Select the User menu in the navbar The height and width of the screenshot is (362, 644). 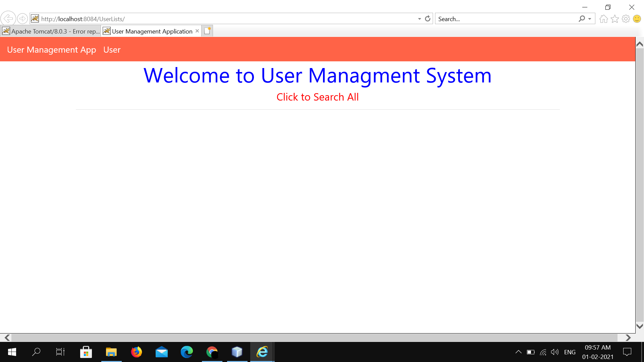point(112,49)
